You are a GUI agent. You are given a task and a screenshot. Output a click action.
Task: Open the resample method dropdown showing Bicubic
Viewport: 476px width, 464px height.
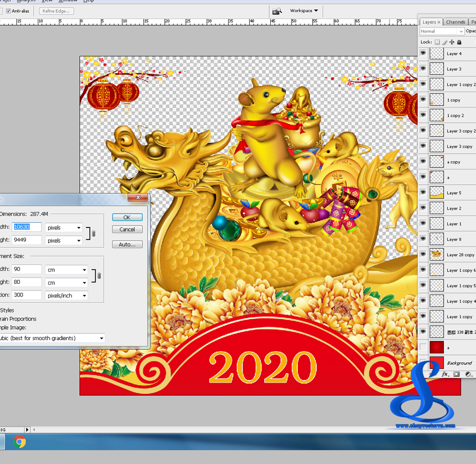click(x=54, y=338)
